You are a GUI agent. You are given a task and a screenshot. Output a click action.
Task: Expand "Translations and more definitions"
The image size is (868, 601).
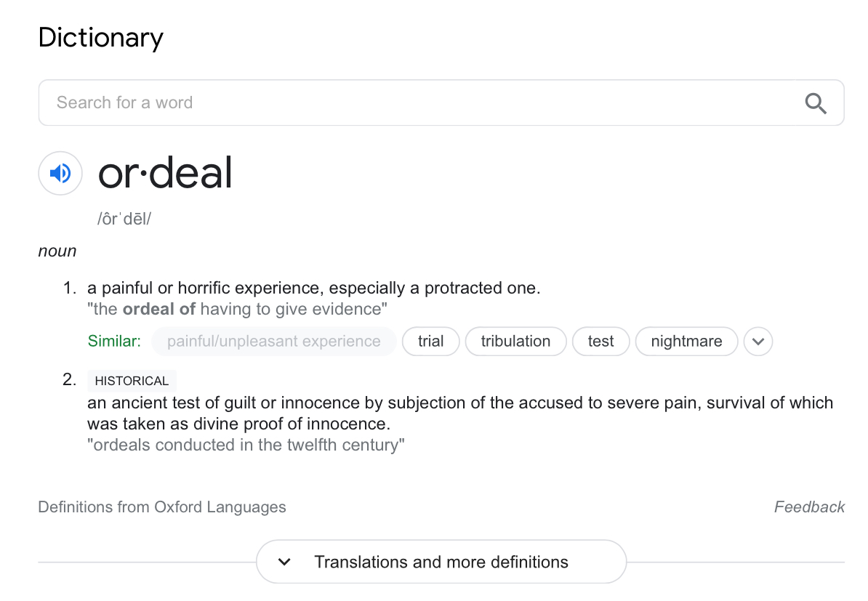pyautogui.click(x=441, y=562)
